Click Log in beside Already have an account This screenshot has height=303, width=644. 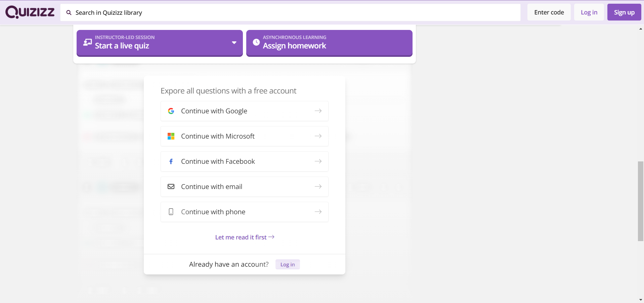[288, 264]
